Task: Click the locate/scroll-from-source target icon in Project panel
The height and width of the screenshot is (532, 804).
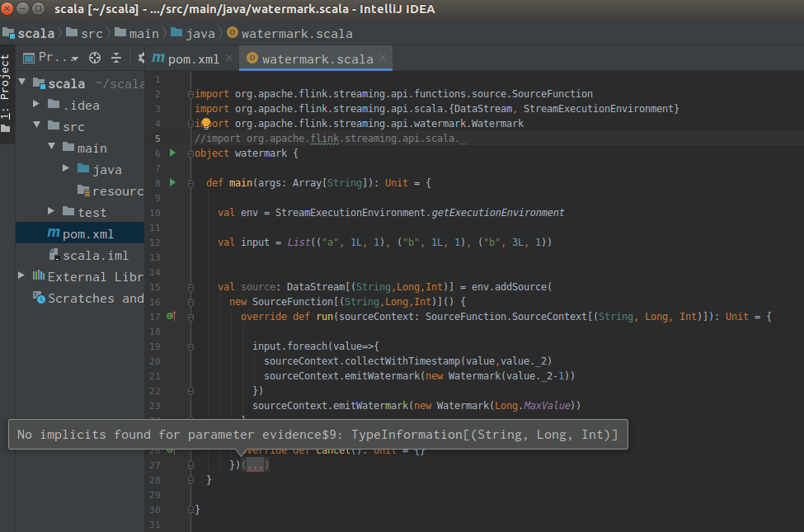Action: pos(95,58)
